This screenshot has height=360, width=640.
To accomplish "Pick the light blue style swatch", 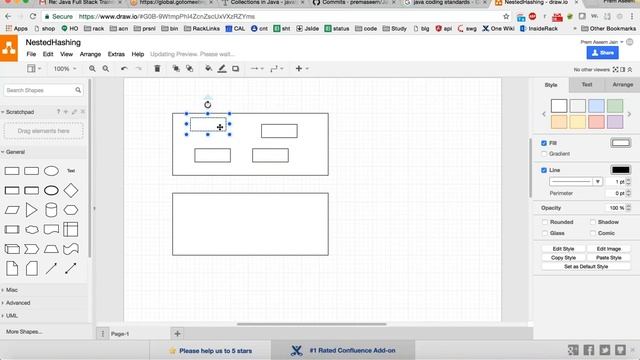I will (596, 106).
